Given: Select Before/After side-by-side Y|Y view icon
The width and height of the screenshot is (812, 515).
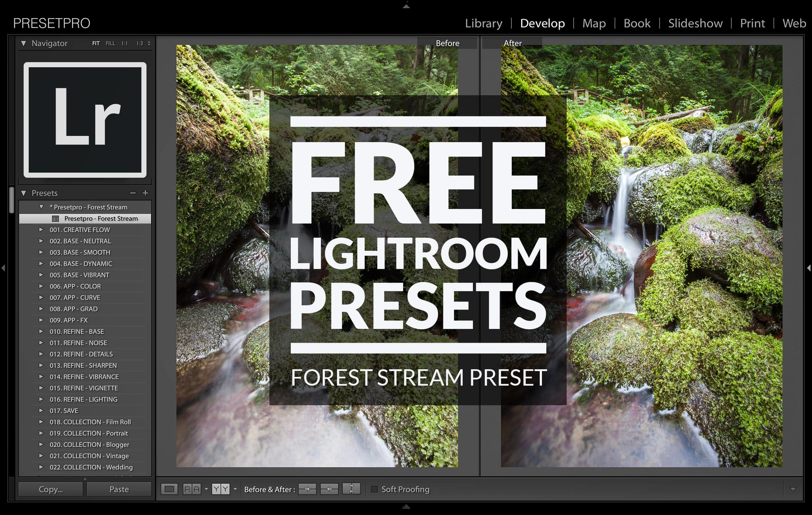Looking at the screenshot, I should 221,489.
